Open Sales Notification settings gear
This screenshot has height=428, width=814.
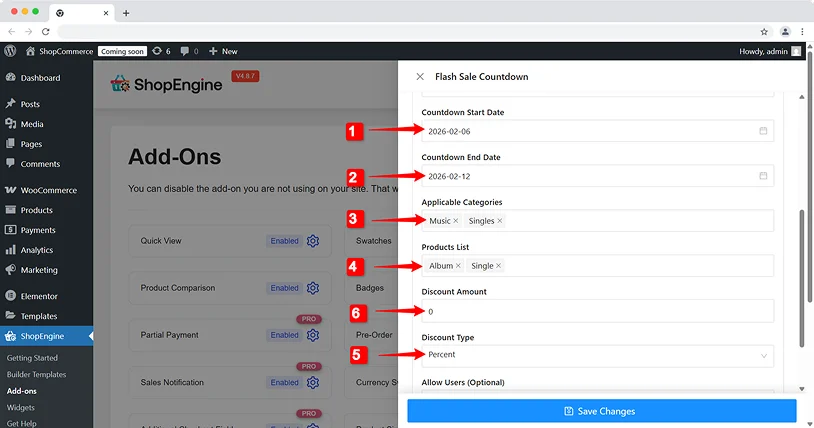pos(313,382)
